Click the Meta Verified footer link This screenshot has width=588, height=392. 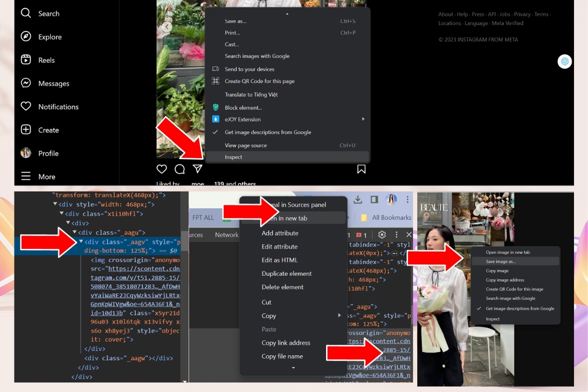[x=507, y=23]
